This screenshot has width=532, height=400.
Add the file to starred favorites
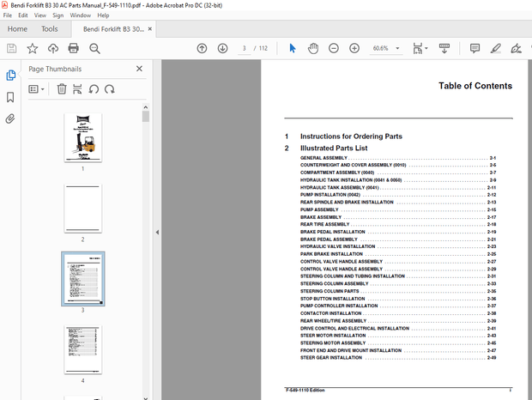[33, 49]
